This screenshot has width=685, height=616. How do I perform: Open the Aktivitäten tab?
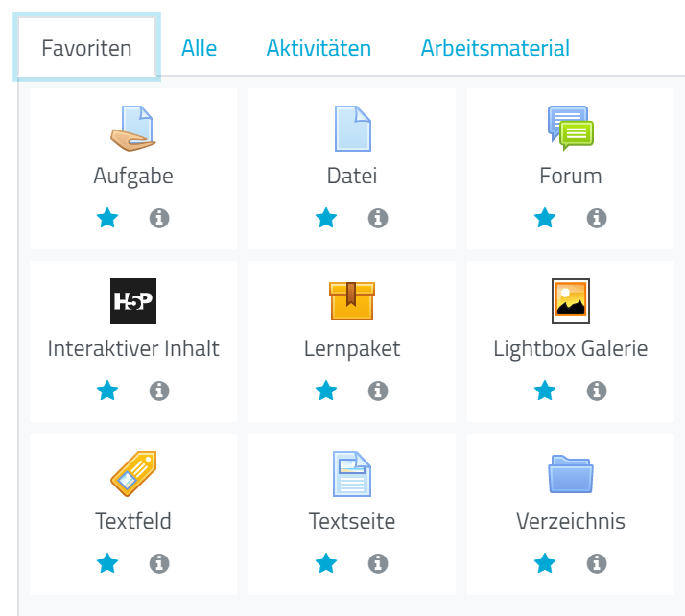tap(319, 48)
